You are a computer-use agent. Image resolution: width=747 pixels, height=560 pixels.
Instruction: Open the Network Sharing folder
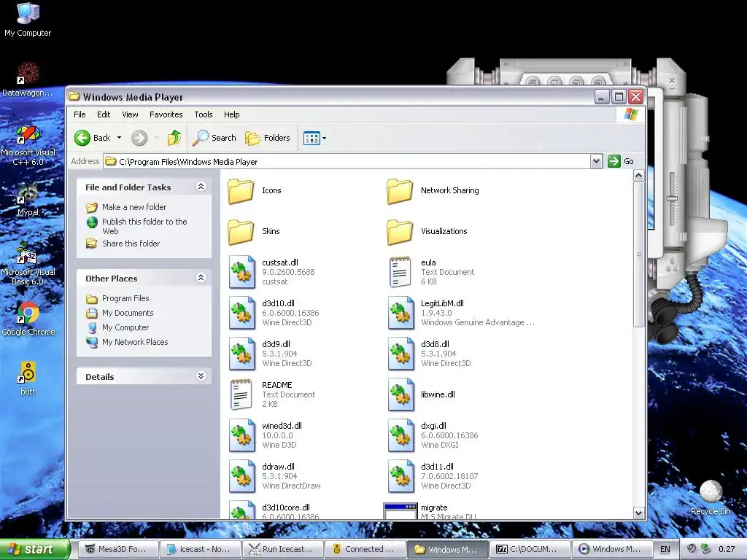coord(400,191)
